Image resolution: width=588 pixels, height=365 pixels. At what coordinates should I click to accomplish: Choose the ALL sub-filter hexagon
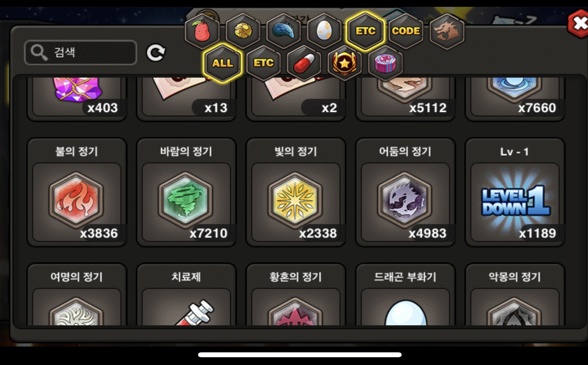coord(222,63)
